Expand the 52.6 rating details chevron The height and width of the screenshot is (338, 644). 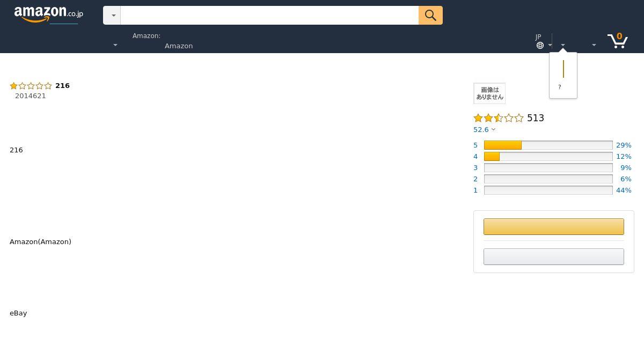click(x=494, y=129)
